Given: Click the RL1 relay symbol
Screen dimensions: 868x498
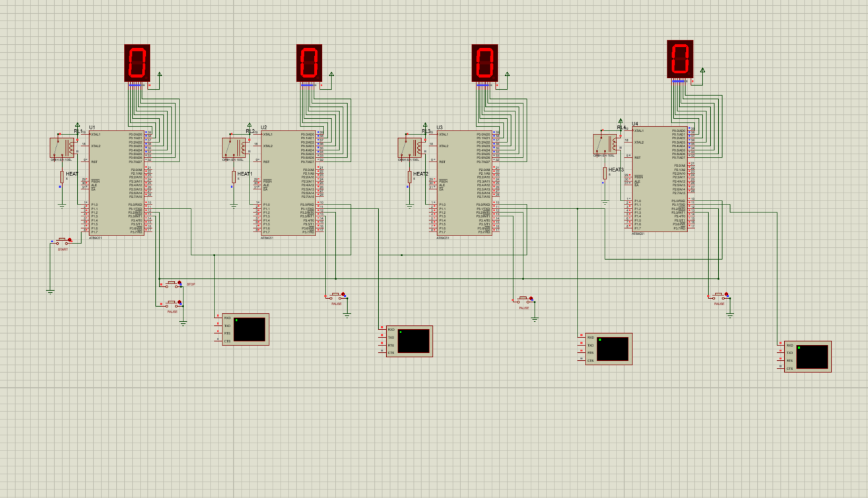Looking at the screenshot, I should [x=63, y=147].
